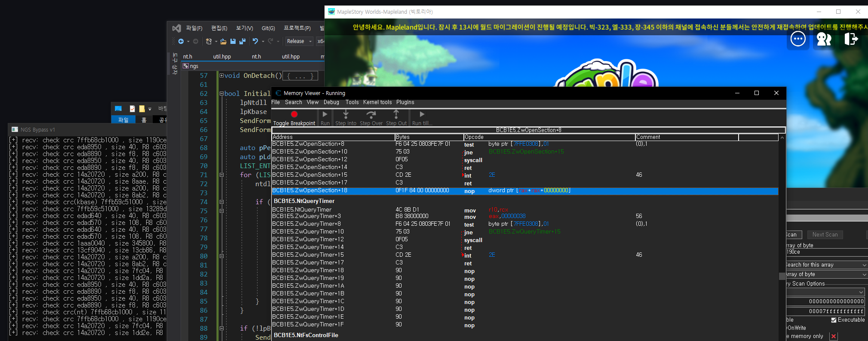Click the Comment column header
868x341 pixels.
click(687, 137)
